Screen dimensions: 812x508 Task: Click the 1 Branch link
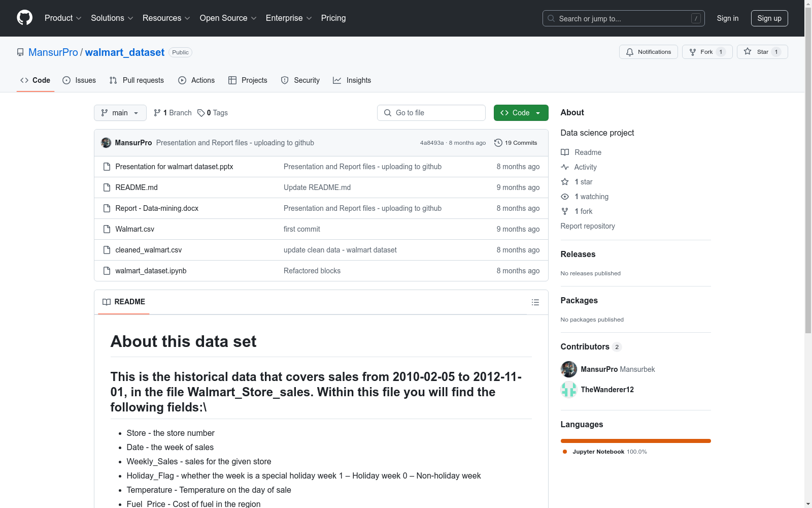[173, 113]
